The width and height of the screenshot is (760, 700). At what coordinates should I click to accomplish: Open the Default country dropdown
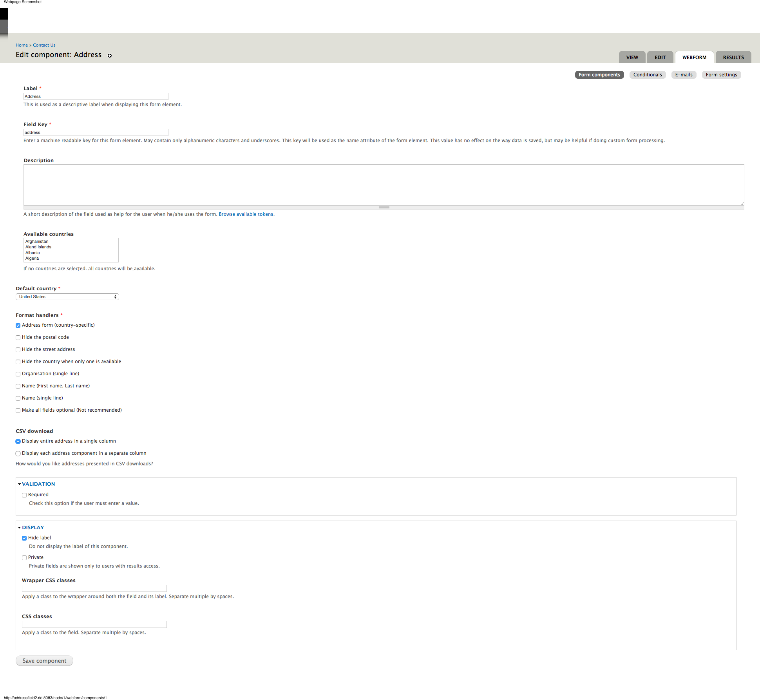click(x=67, y=297)
